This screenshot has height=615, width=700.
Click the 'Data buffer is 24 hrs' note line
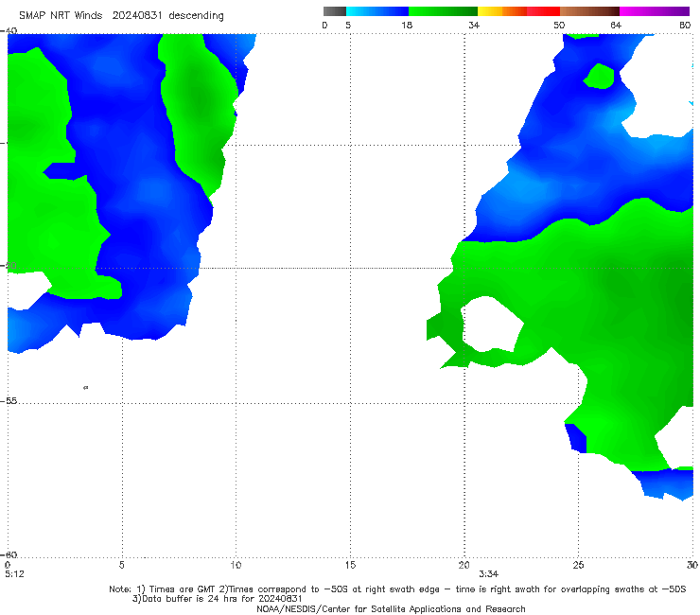point(218,599)
